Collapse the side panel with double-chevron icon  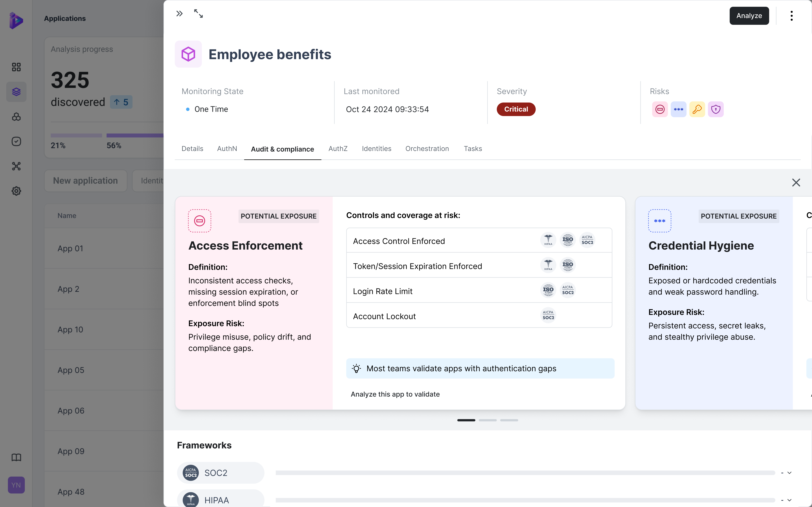180,14
